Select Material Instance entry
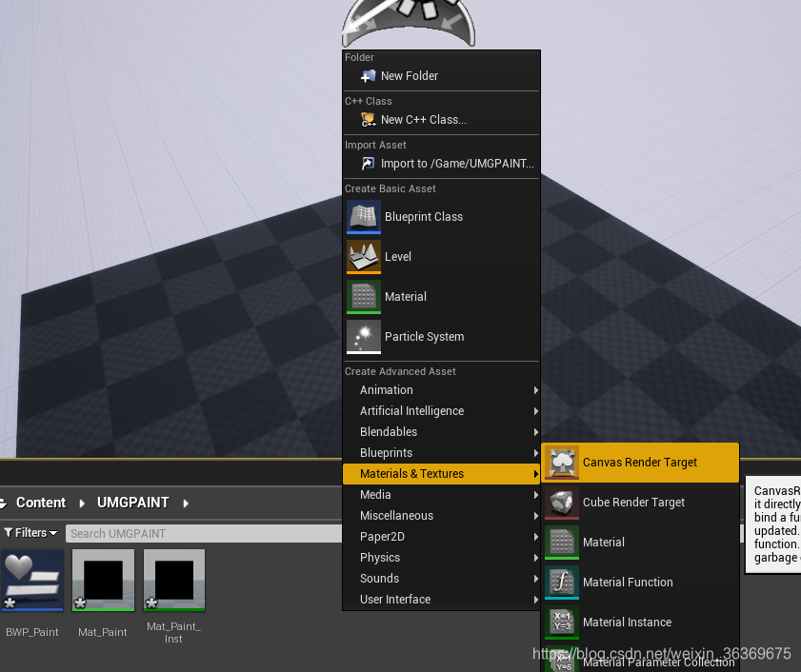The image size is (801, 672). 640,623
